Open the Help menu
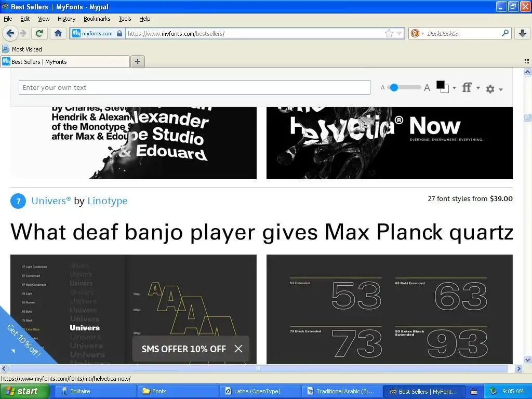 144,19
